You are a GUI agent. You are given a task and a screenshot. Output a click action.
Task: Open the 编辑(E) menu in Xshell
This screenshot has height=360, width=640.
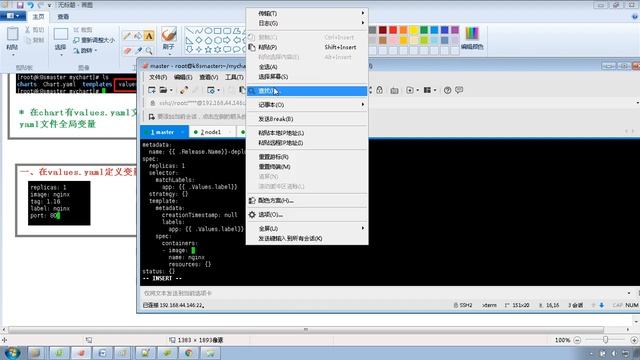click(x=183, y=77)
